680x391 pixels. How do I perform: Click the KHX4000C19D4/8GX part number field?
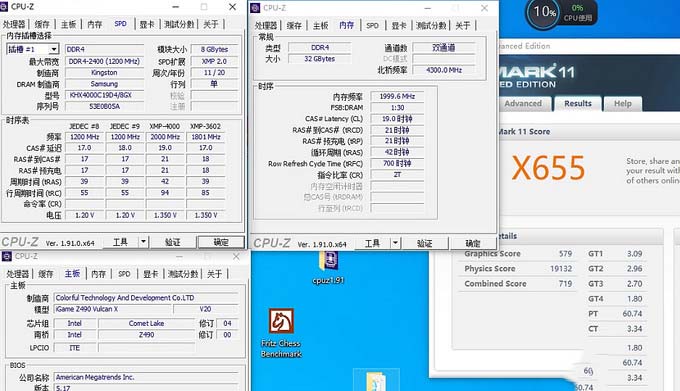(104, 95)
